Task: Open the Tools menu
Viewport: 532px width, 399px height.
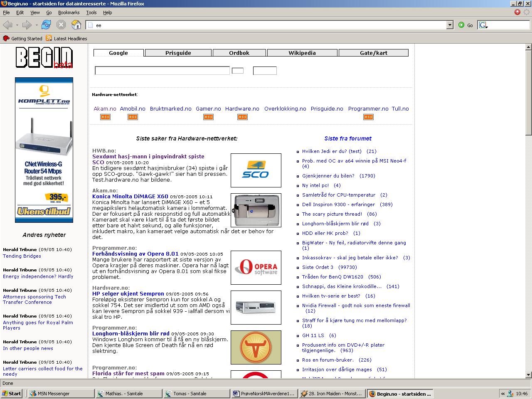Action: [x=91, y=12]
